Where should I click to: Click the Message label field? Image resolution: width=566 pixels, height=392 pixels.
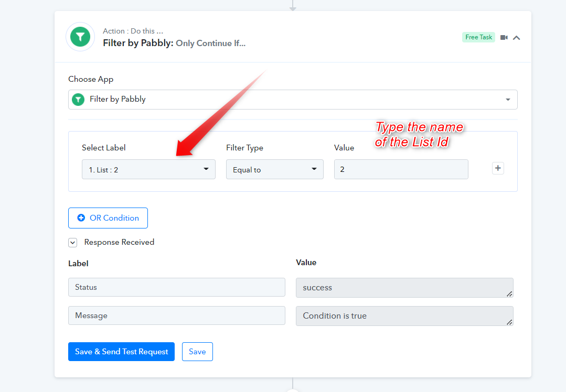[176, 315]
